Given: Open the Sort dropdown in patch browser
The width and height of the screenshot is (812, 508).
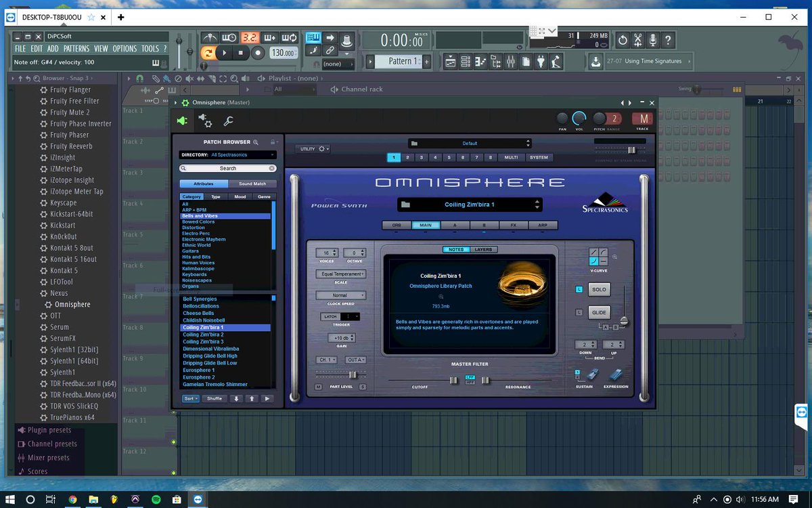Looking at the screenshot, I should [x=191, y=398].
